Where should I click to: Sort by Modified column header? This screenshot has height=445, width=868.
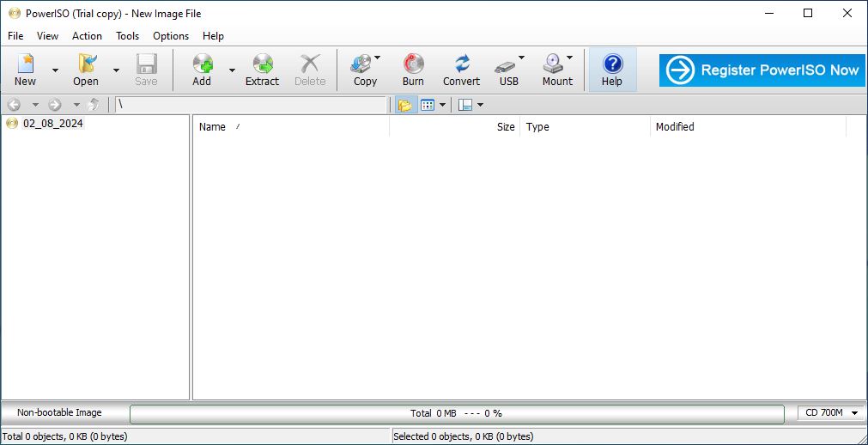coord(748,127)
